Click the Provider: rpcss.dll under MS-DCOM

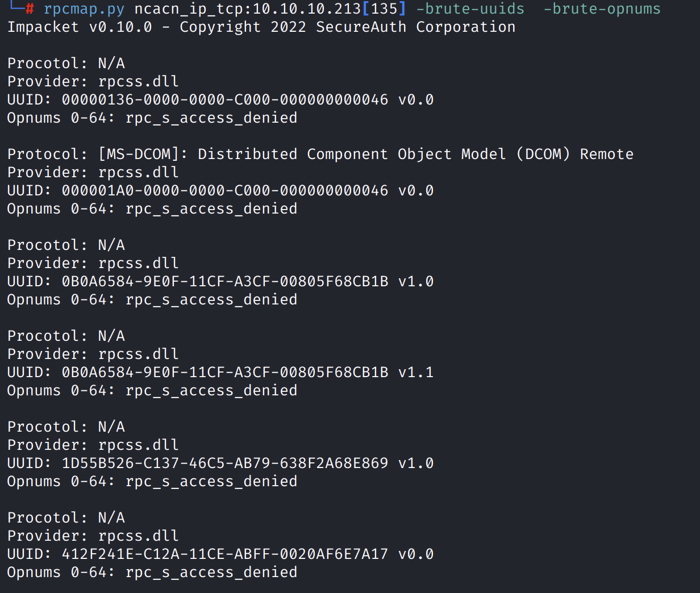click(93, 173)
